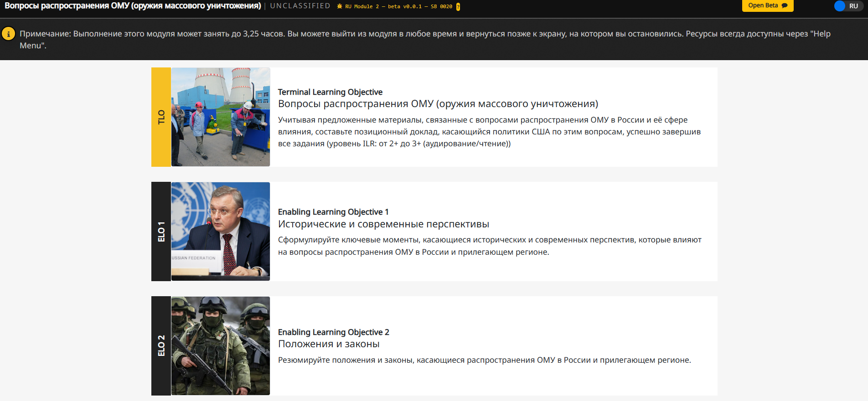Screen dimensions: 868x401
Task: Open the armed soldiers photo thumbnail
Action: click(221, 346)
